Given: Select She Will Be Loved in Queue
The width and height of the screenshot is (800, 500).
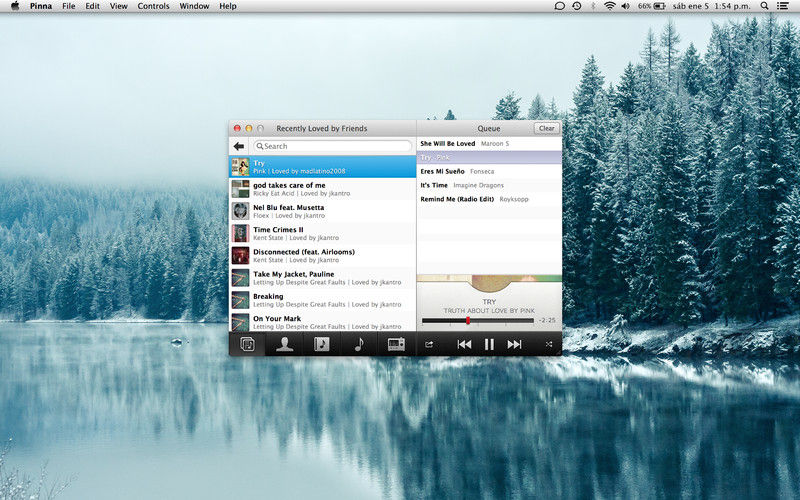Looking at the screenshot, I should point(489,144).
